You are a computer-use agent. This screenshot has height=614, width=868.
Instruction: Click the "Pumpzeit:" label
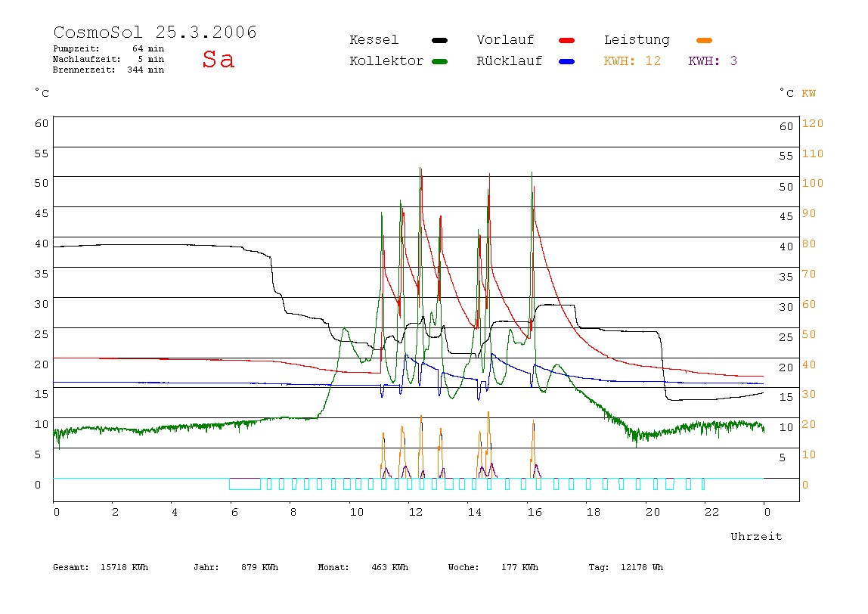[76, 48]
